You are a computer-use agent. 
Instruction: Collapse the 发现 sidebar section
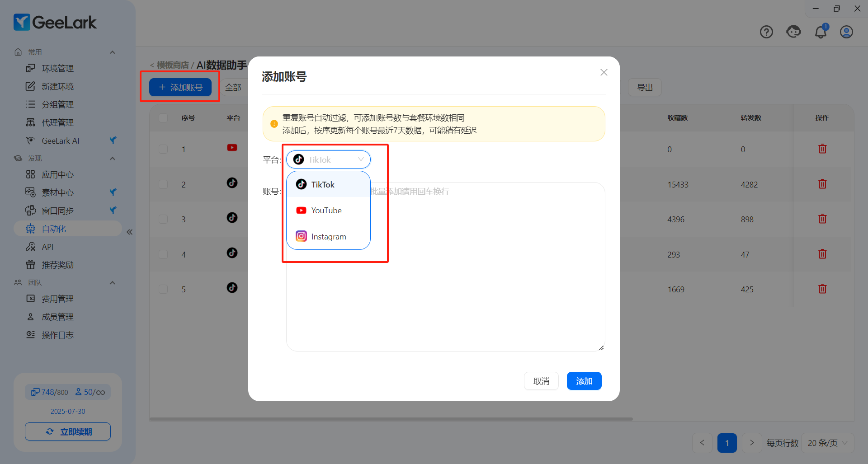(x=113, y=158)
